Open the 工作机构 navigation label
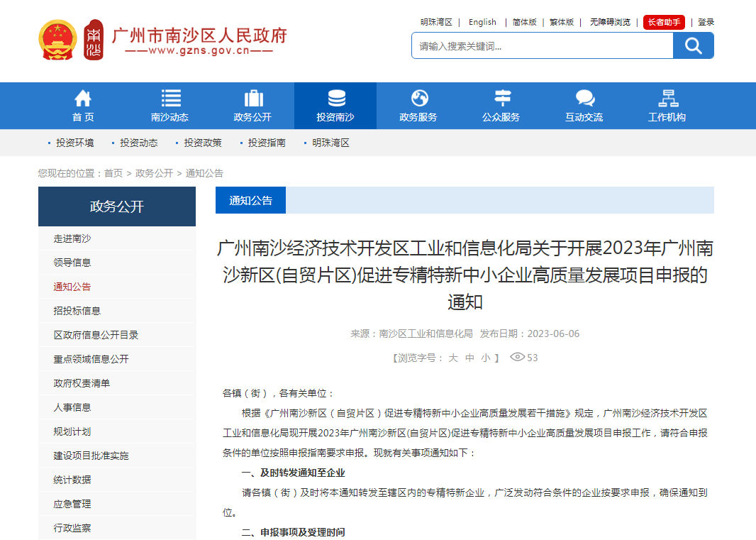The width and height of the screenshot is (756, 540). 667,117
